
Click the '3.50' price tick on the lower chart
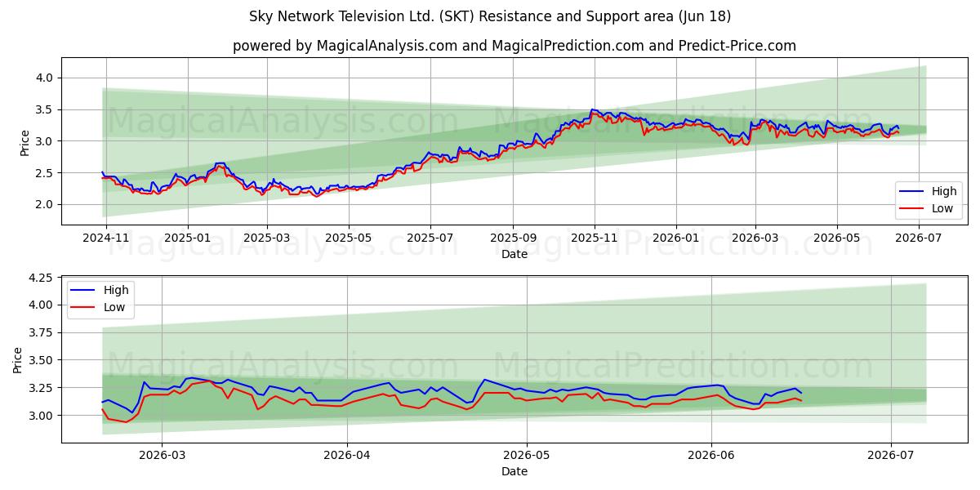pos(42,360)
